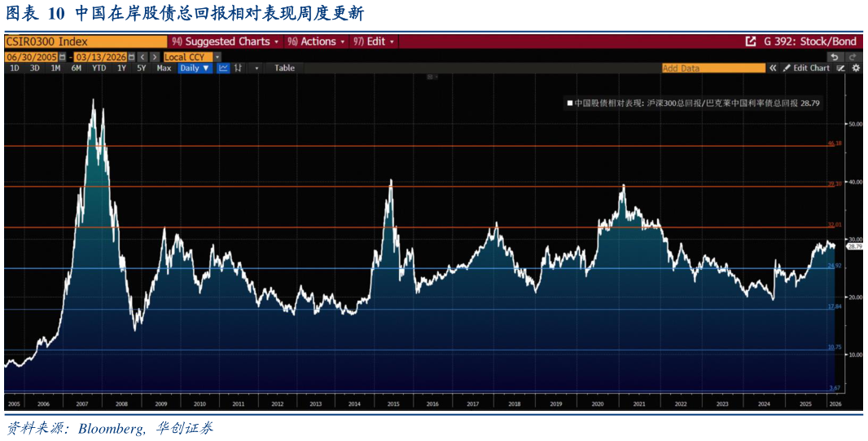This screenshot has height=441, width=868.
Task: Select the YTD time range
Action: coord(99,68)
